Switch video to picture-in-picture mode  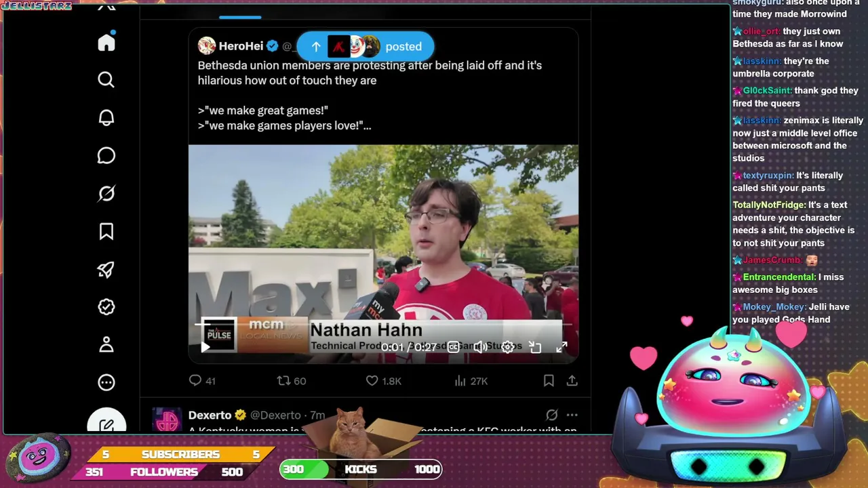[535, 347]
